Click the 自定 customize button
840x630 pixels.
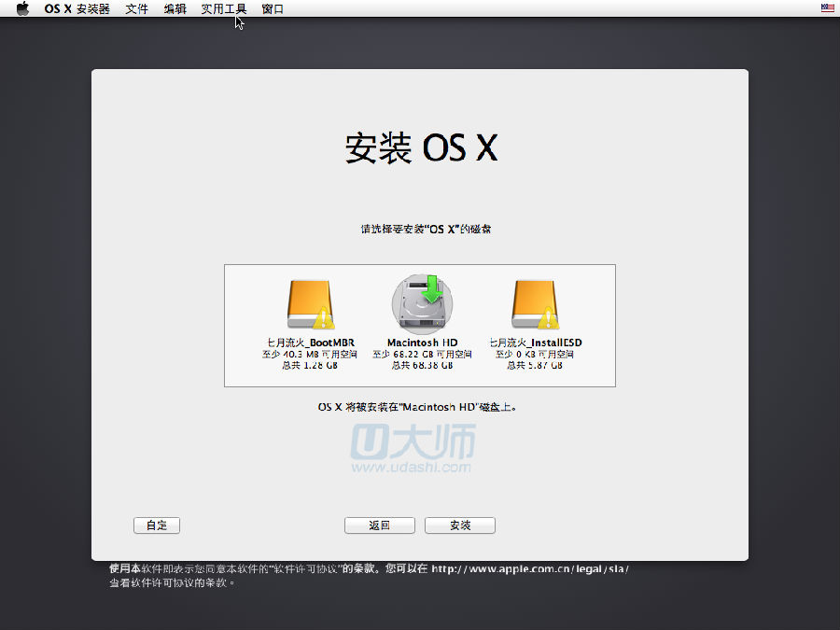157,525
